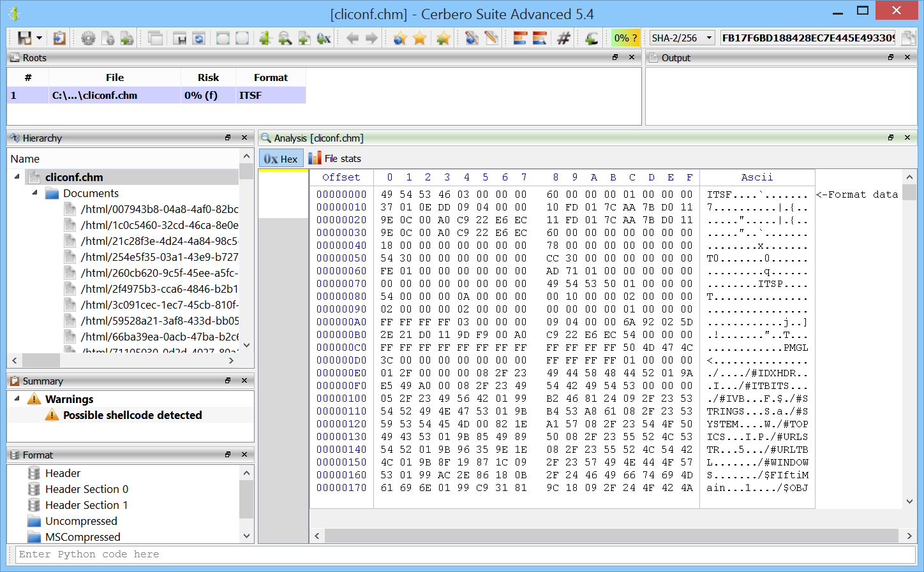Select /html/007943b8-04a8-4af0-82bc file
The image size is (924, 572).
click(160, 209)
